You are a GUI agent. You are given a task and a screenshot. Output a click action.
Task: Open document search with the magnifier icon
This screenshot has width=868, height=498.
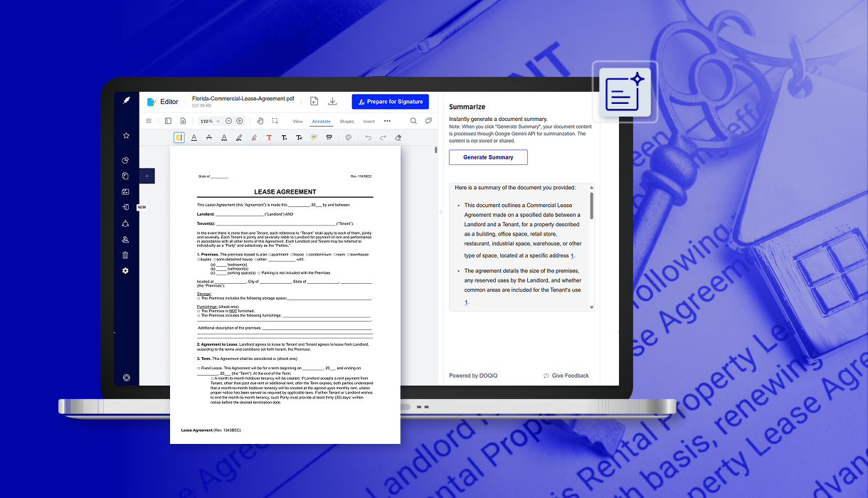pyautogui.click(x=414, y=121)
